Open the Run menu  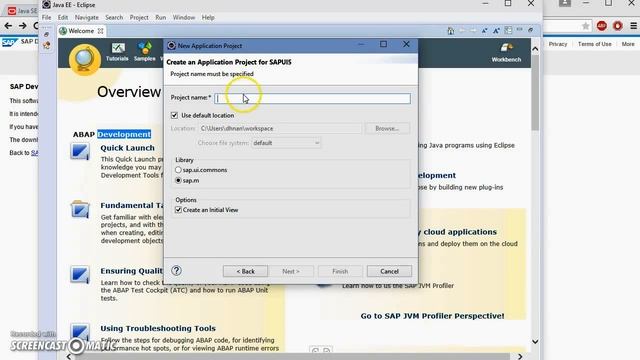pyautogui.click(x=161, y=18)
